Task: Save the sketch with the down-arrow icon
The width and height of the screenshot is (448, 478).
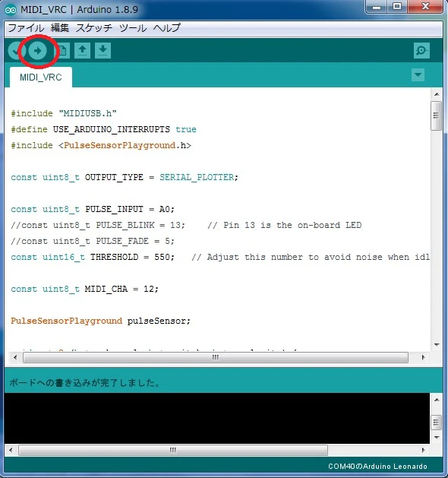Action: pyautogui.click(x=103, y=50)
